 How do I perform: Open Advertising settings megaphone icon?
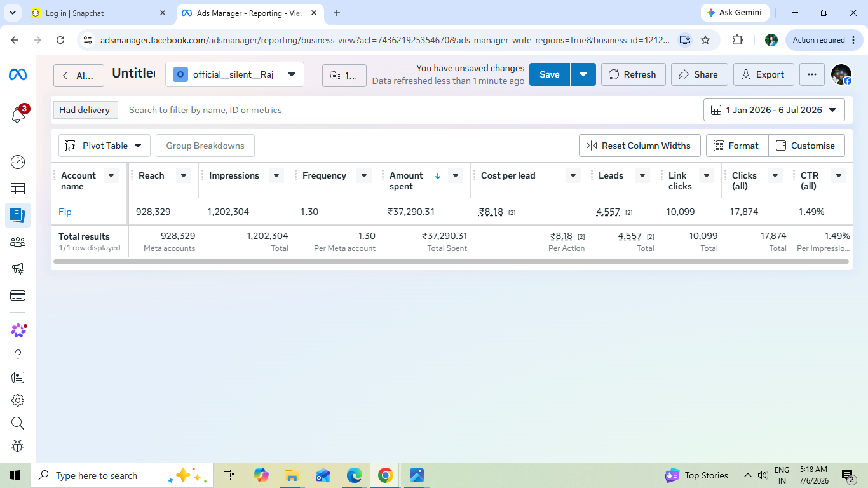coord(18,269)
